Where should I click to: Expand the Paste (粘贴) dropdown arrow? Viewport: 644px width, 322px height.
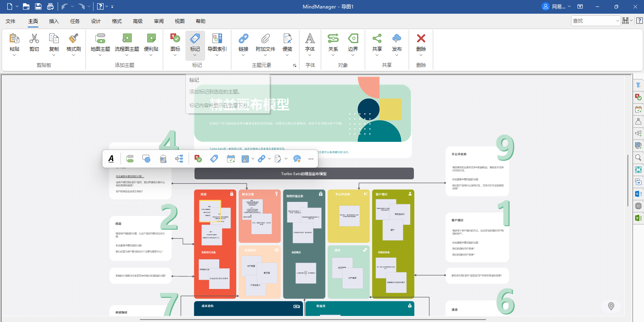click(15, 55)
